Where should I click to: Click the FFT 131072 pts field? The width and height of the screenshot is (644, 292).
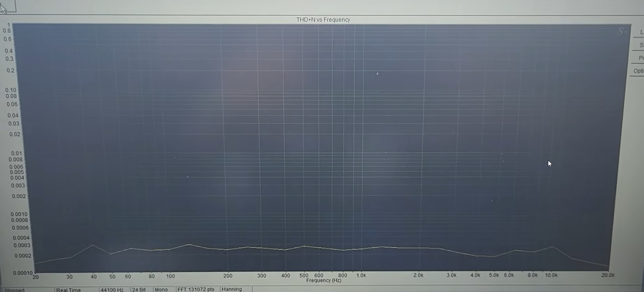pyautogui.click(x=196, y=289)
